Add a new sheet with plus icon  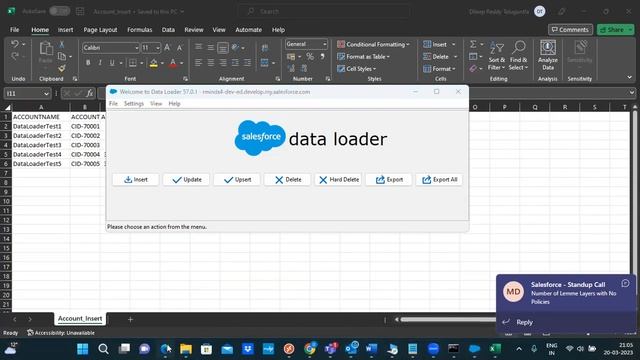tap(130, 319)
